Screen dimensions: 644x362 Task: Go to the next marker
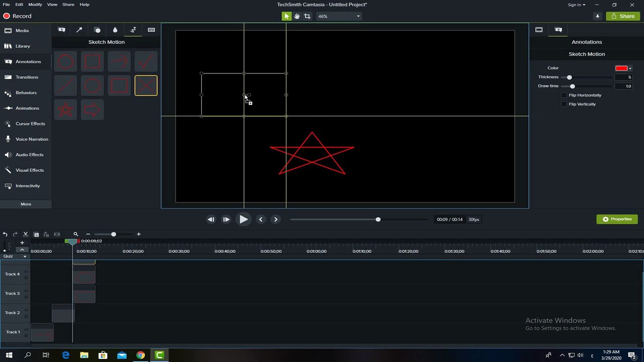pos(276,220)
